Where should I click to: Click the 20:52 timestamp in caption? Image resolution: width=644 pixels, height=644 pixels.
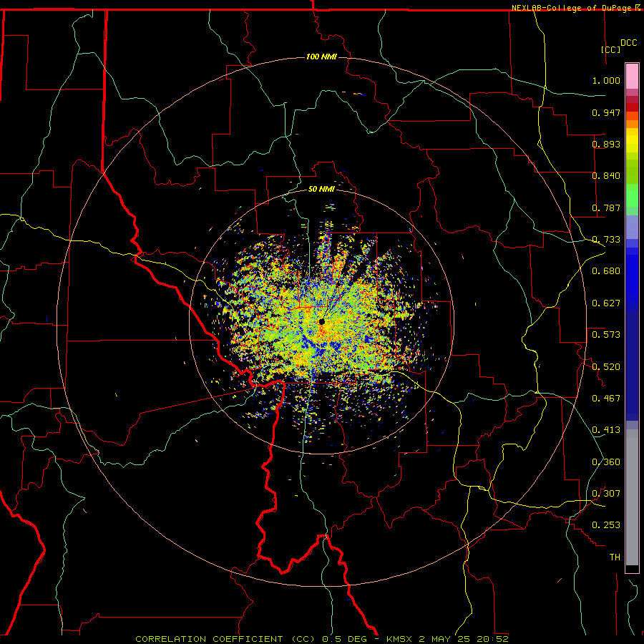point(492,639)
